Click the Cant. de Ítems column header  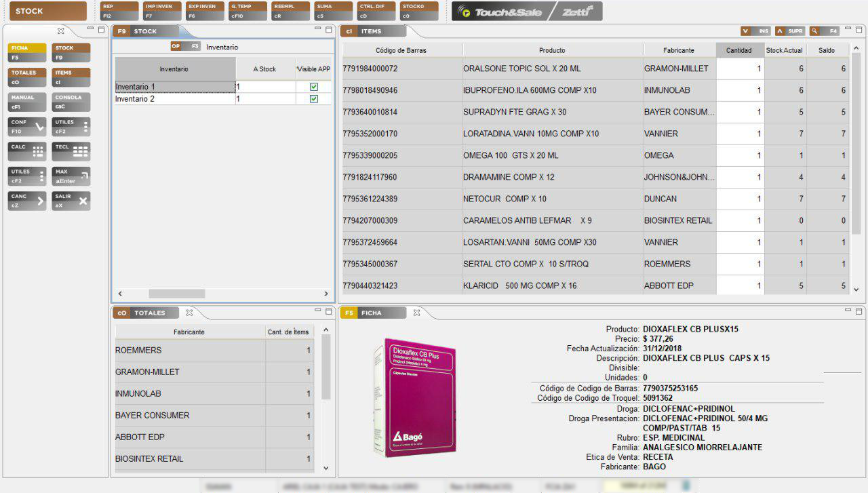pyautogui.click(x=289, y=332)
